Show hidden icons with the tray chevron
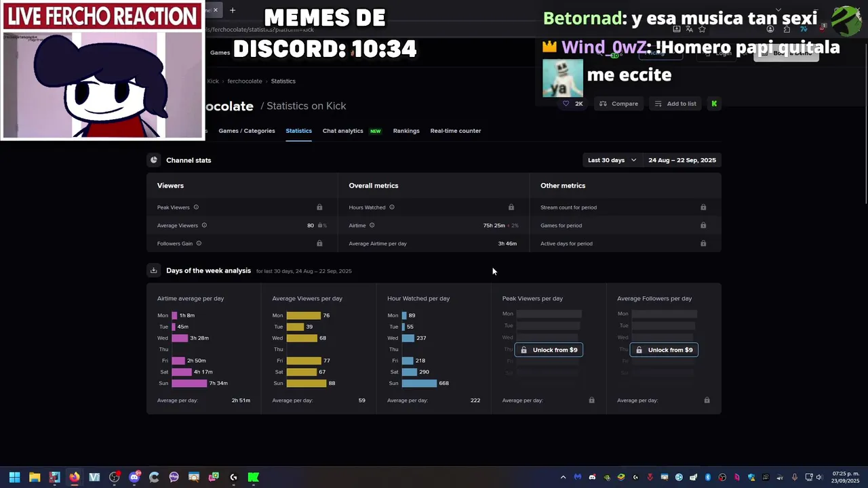The width and height of the screenshot is (868, 488). (x=563, y=477)
